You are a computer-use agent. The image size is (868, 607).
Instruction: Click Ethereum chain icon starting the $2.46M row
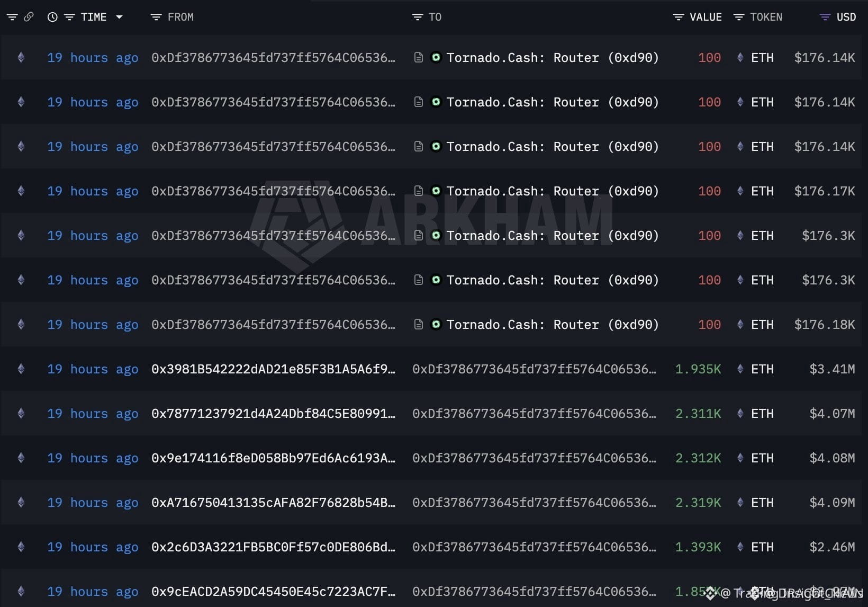coord(21,547)
